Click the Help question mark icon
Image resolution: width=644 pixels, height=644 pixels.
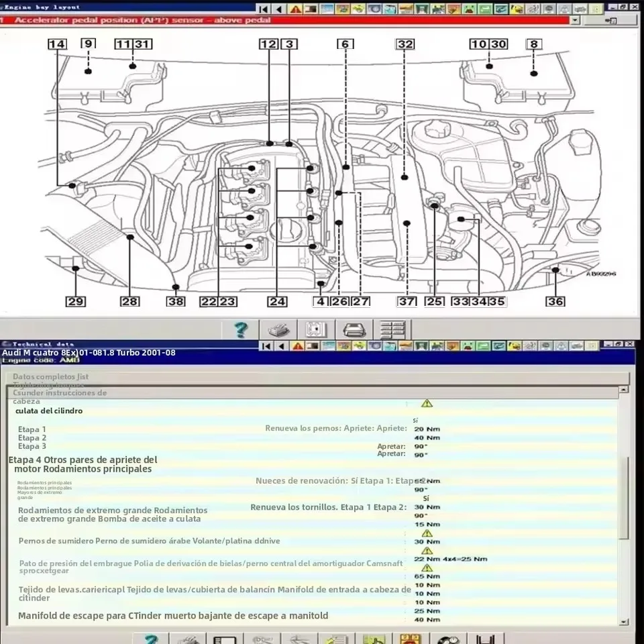(240, 329)
